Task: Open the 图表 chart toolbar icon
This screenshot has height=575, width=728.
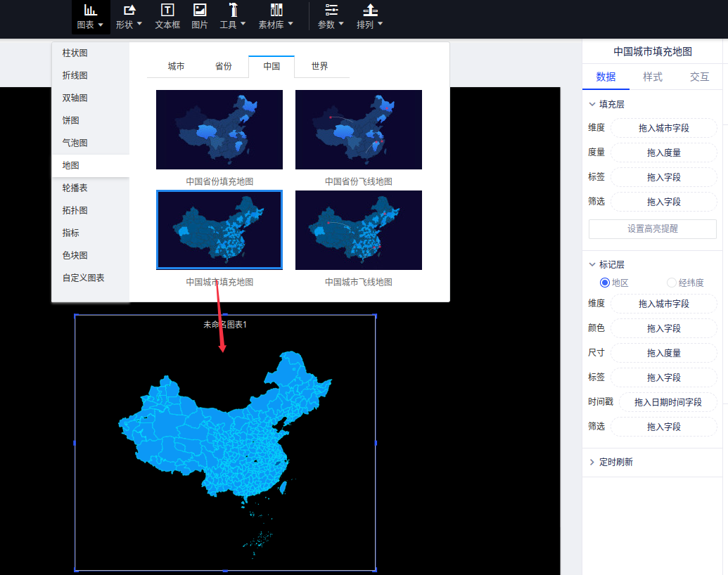Action: (90, 11)
